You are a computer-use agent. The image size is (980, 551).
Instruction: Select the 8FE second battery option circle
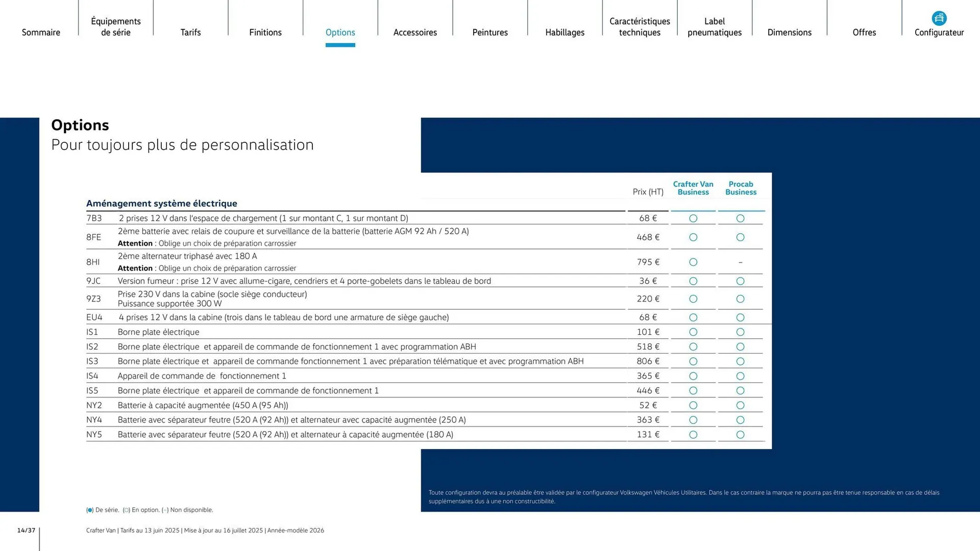pos(693,237)
